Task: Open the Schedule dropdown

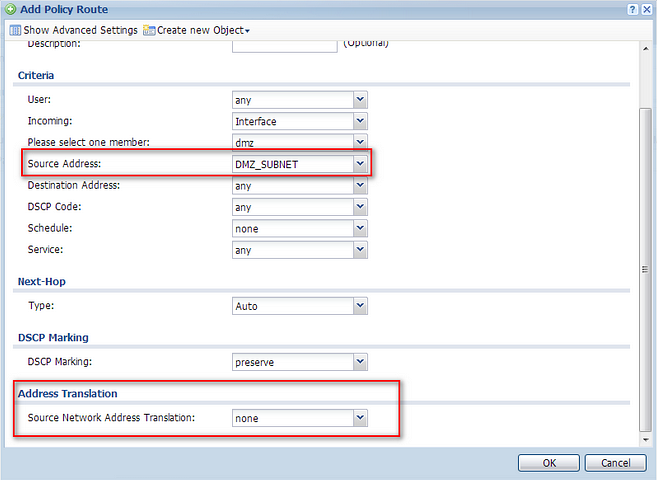Action: click(x=360, y=228)
